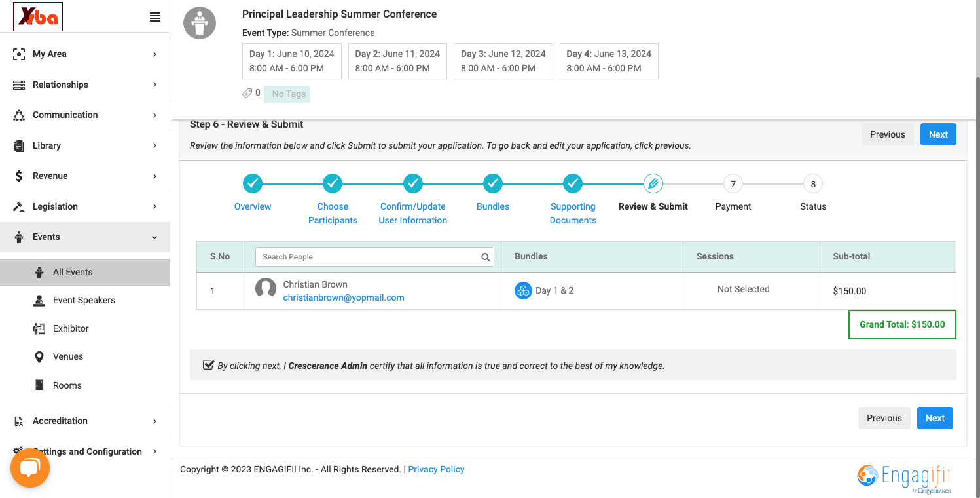
Task: Expand the Library menu chevron
Action: tap(155, 145)
